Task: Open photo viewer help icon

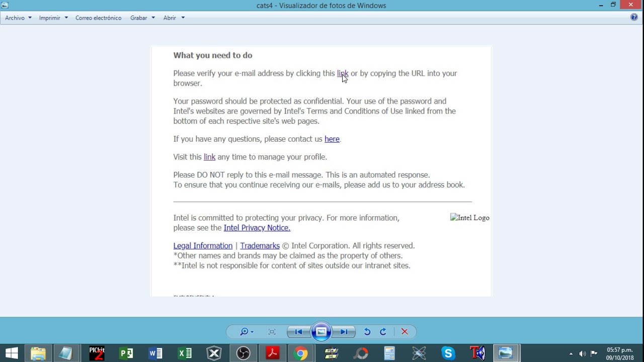Action: 634,17
